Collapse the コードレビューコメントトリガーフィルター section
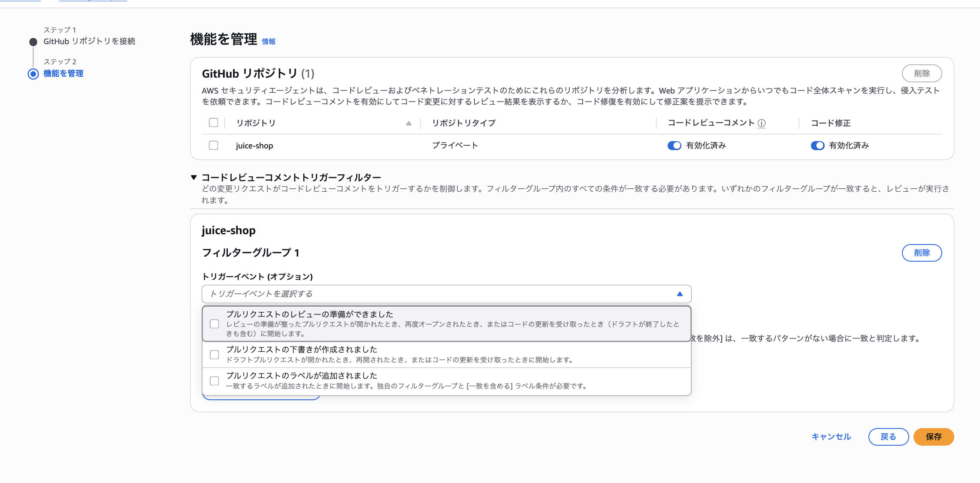The width and height of the screenshot is (980, 483). [x=194, y=177]
